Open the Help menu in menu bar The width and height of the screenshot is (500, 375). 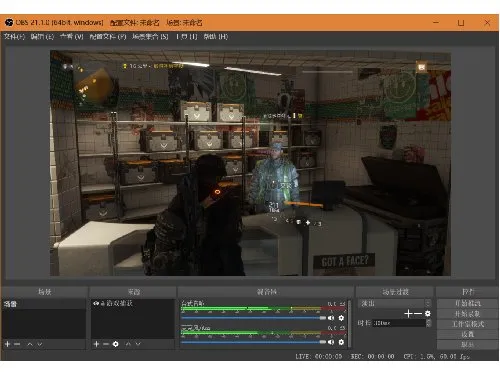216,36
